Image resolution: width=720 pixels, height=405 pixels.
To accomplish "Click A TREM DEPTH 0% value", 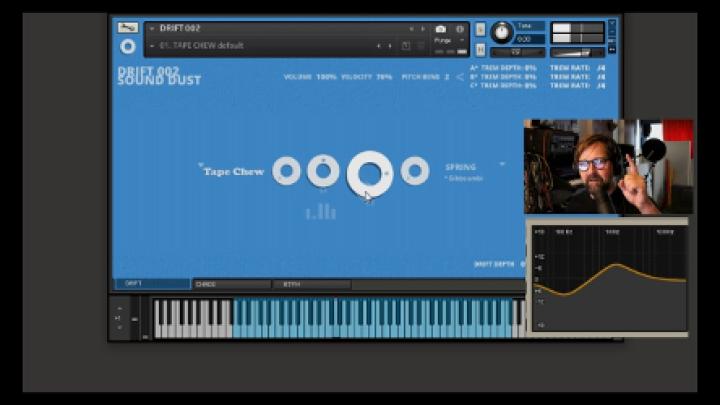I will [530, 68].
